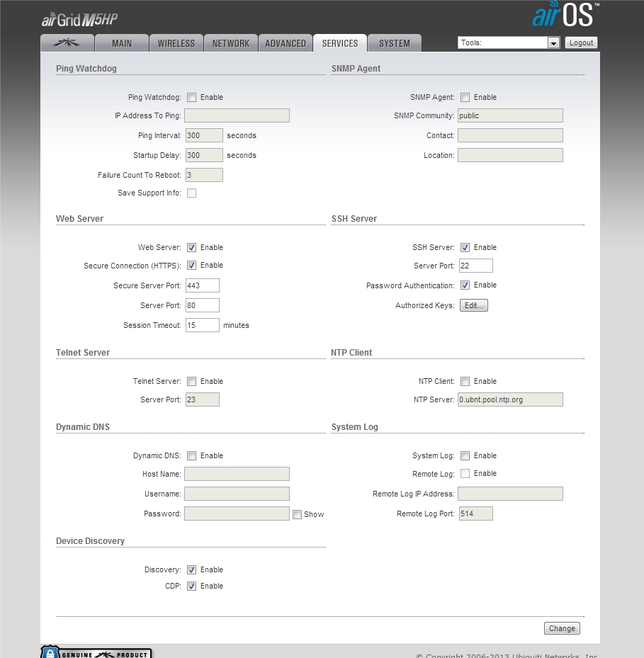Image resolution: width=644 pixels, height=658 pixels.
Task: Go to the SYSTEM tab
Action: (x=395, y=43)
